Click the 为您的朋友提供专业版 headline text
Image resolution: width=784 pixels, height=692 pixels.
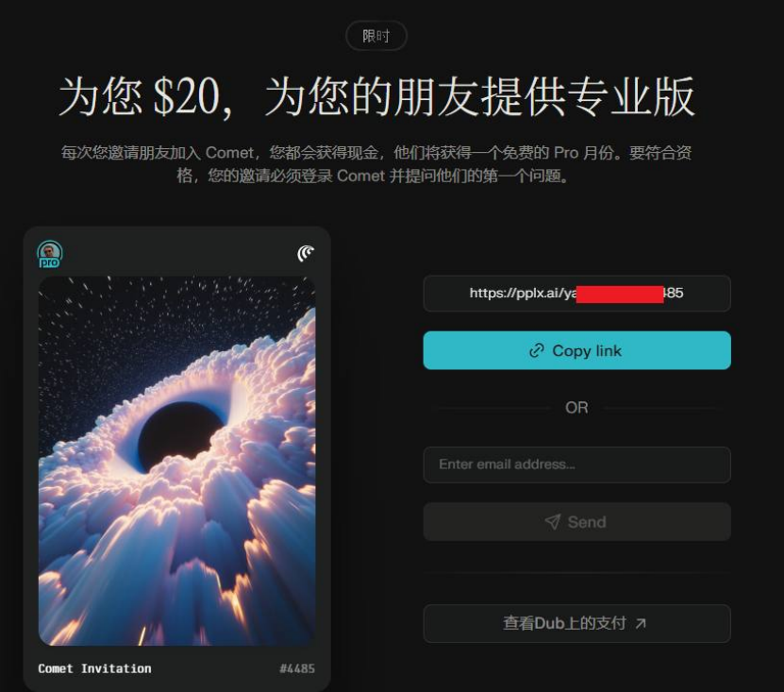pyautogui.click(x=479, y=97)
